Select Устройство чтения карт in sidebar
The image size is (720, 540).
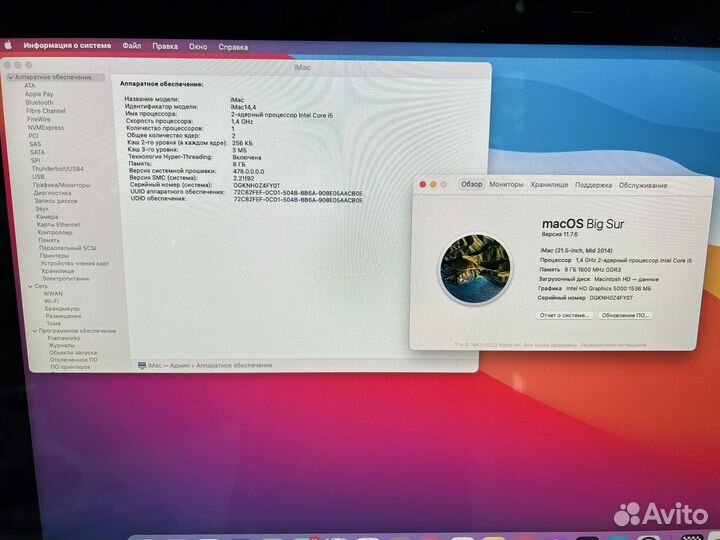(74, 264)
